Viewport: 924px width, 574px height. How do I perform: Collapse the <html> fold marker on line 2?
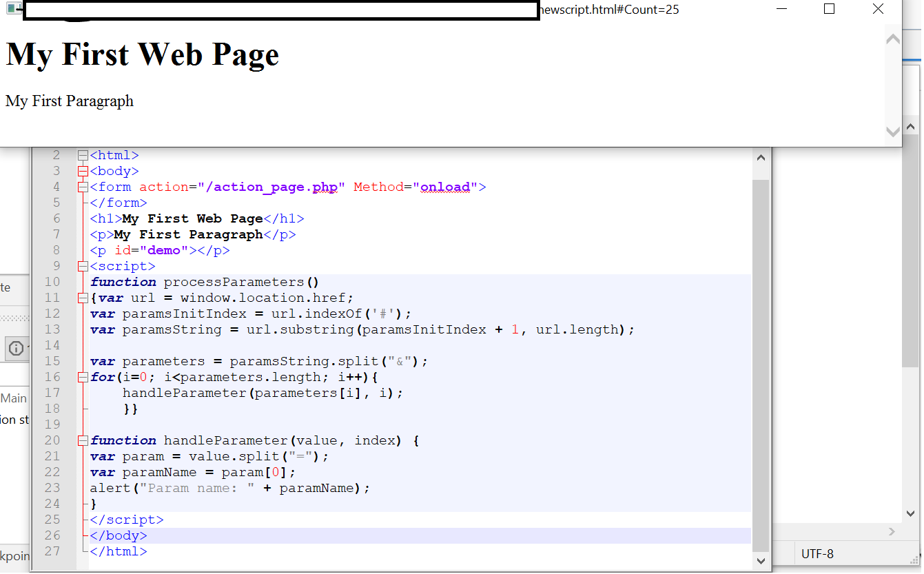[x=83, y=156]
